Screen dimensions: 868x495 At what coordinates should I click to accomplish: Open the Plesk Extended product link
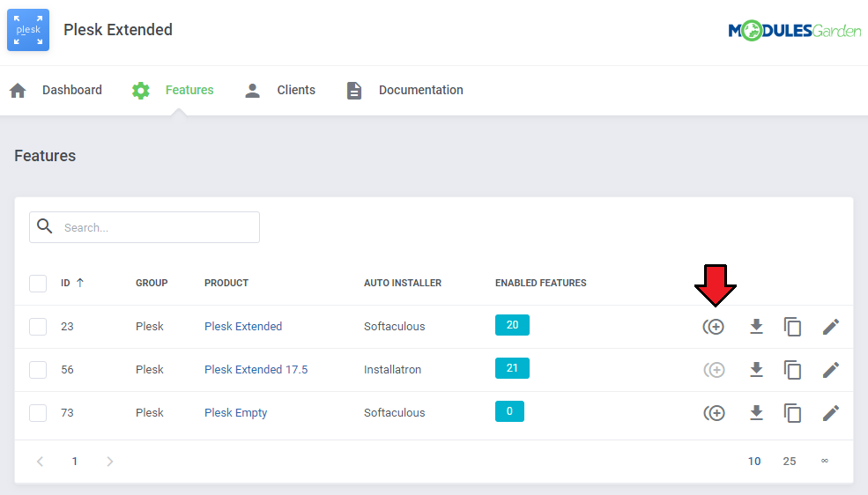coord(243,326)
